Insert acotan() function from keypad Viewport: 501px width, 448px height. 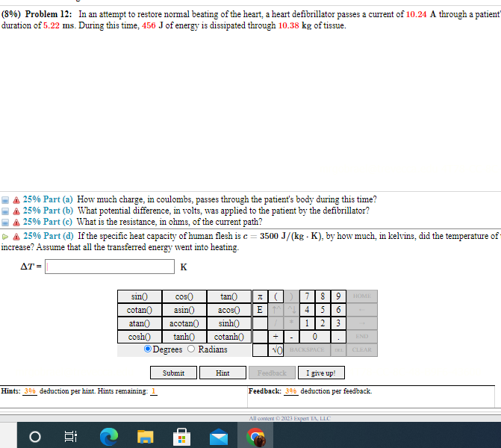tap(184, 323)
